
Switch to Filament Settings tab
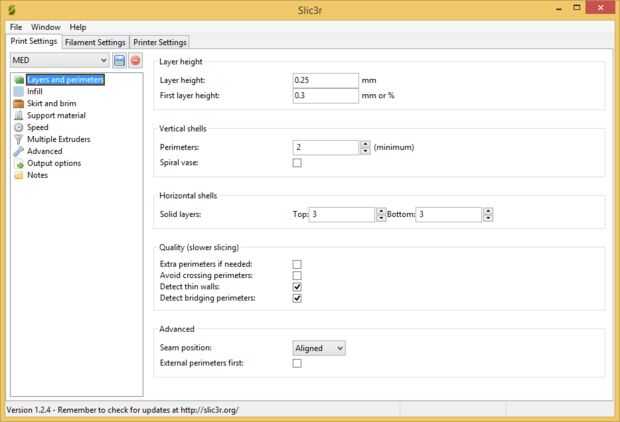pos(95,42)
